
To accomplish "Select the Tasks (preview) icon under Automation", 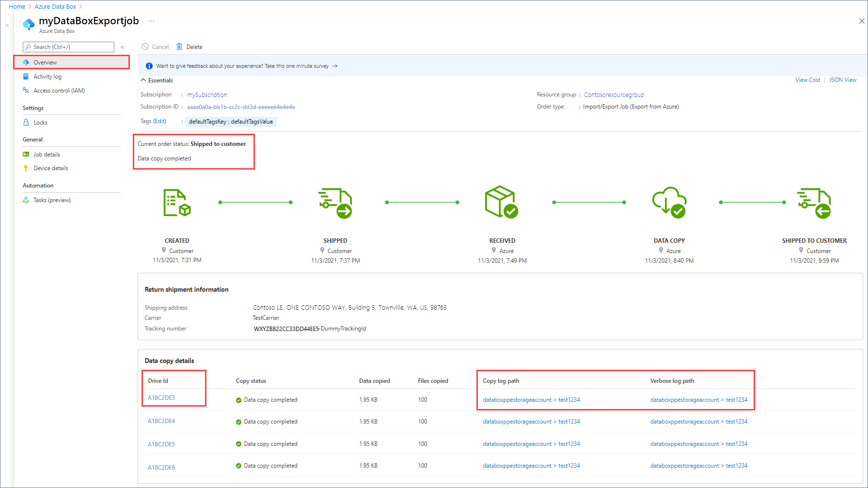I will coord(26,200).
